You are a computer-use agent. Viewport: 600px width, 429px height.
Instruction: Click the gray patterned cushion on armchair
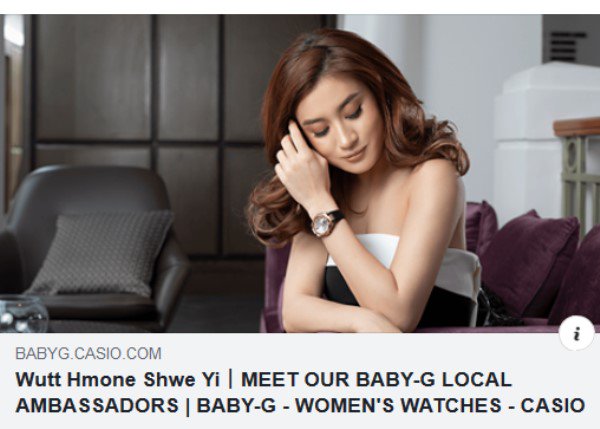103,253
